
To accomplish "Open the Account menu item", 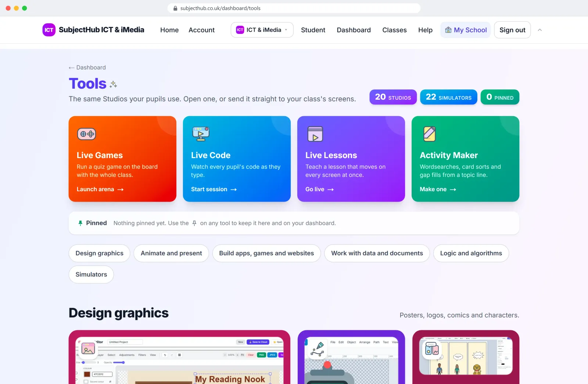I will pos(201,30).
